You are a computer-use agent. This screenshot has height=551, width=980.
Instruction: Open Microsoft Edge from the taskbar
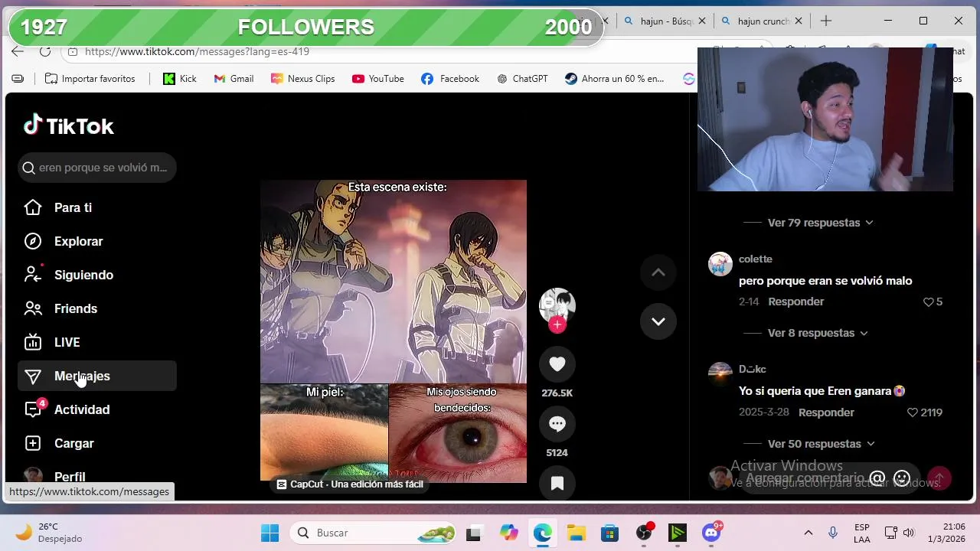click(543, 533)
